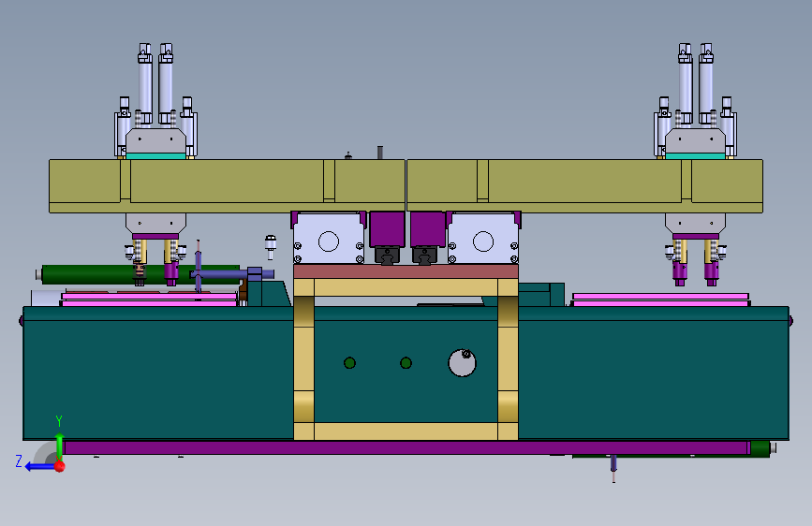Pick the right purple block between the motors
Screen dimensions: 812x526
coord(428,228)
